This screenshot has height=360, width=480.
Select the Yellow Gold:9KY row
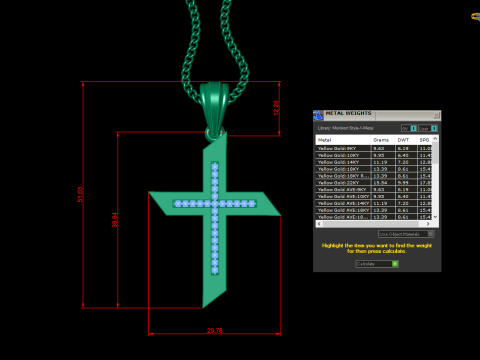pos(374,148)
